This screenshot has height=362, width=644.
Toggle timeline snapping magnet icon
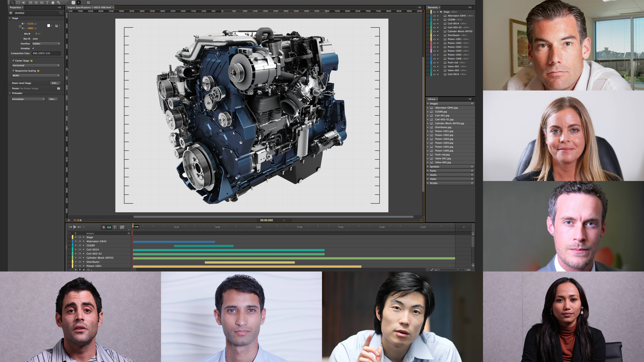(x=80, y=270)
